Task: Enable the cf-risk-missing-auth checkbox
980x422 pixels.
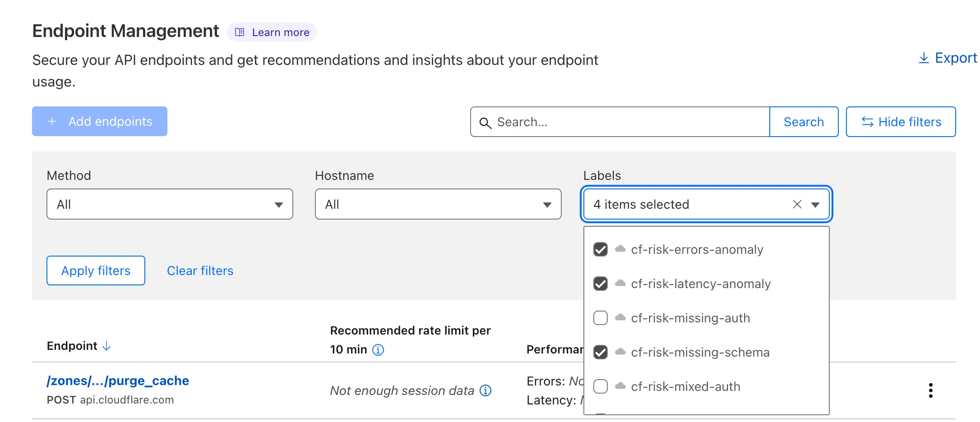Action: click(x=601, y=318)
